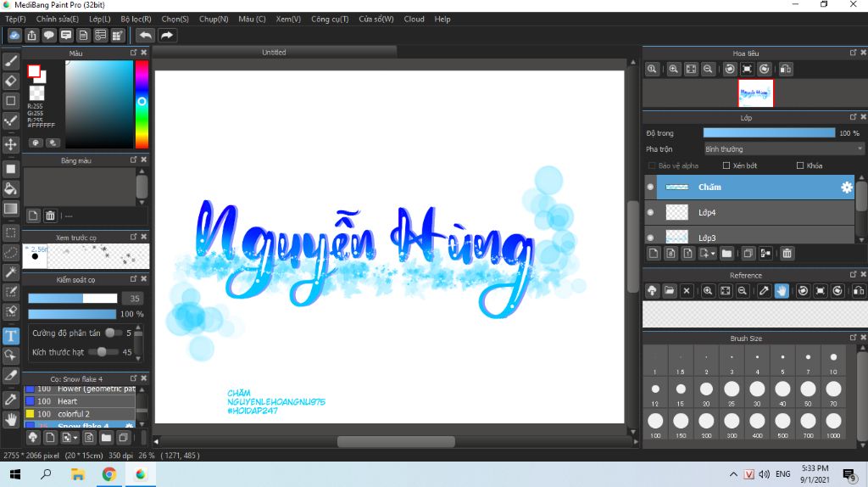Screen dimensions: 868x487
Task: Adjust the Độ trong opacity slider
Action: pos(769,133)
